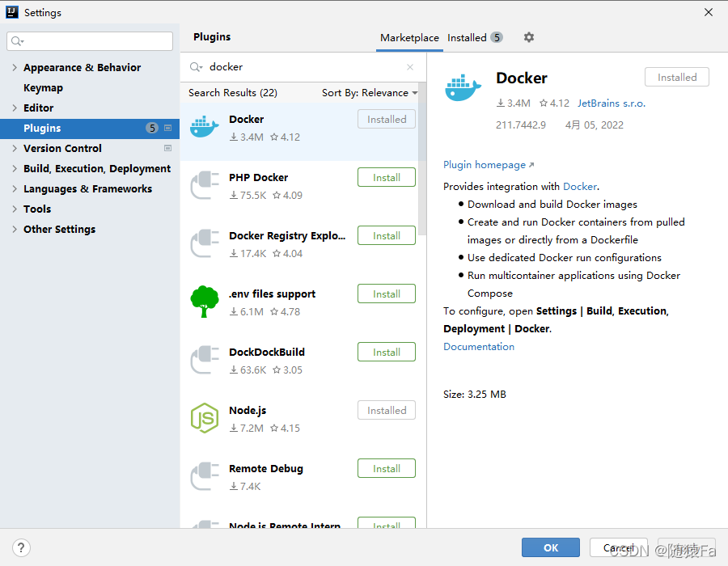Expand Build, Execution, Deployment node
The width and height of the screenshot is (728, 566).
[x=15, y=169]
